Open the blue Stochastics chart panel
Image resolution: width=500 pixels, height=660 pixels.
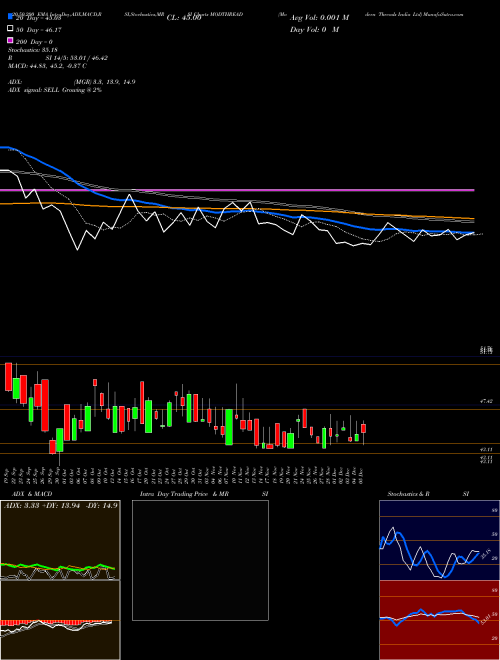pos(439,540)
